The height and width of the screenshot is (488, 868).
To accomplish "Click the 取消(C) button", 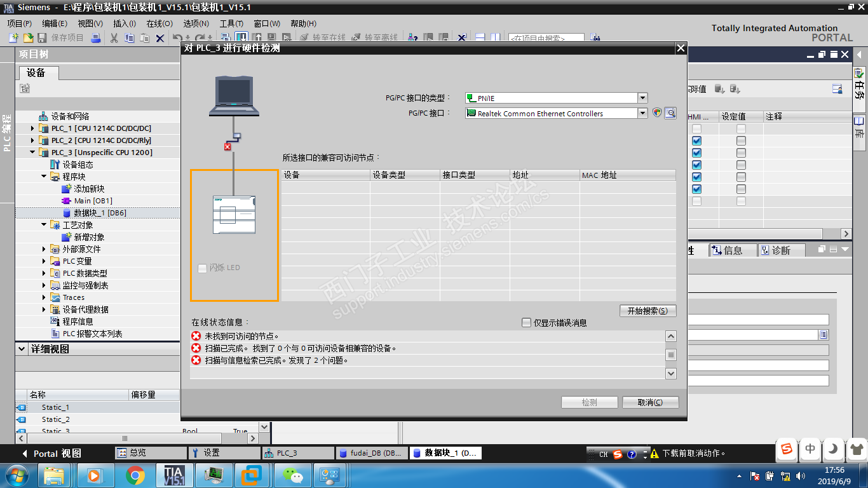I will tap(650, 402).
